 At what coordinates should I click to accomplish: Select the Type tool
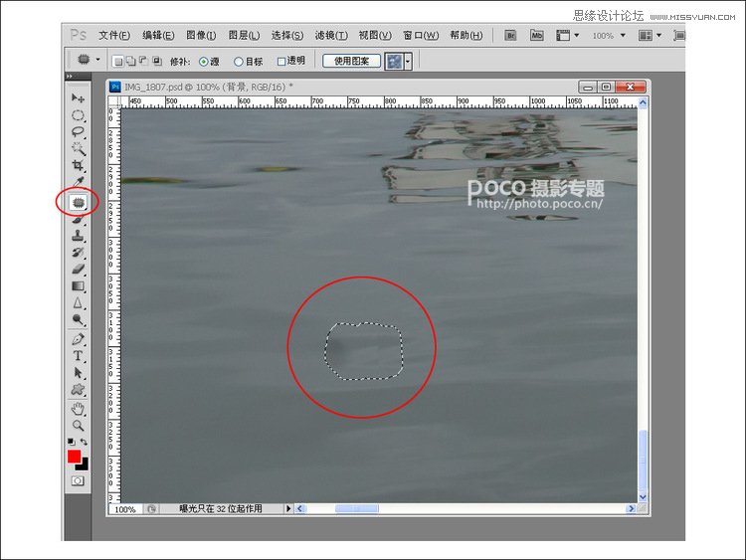point(78,356)
